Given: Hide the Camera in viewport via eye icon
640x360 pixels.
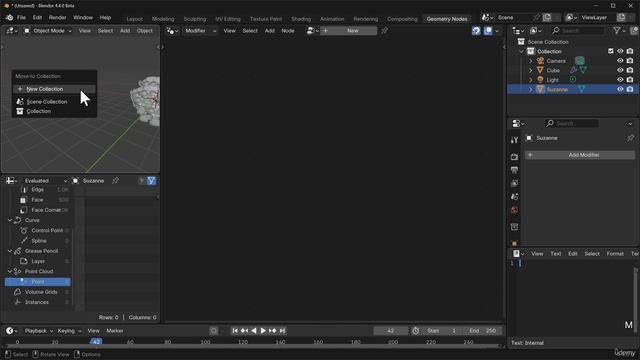Looking at the screenshot, I should (620, 61).
